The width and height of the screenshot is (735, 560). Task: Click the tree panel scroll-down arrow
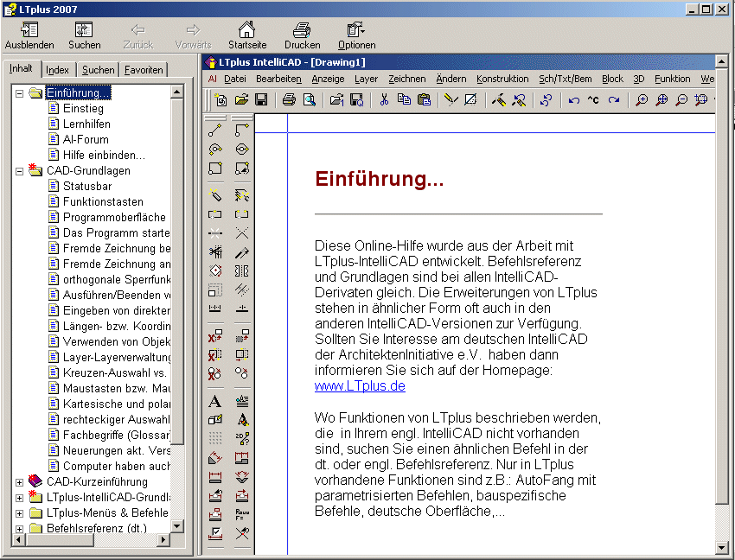tap(176, 526)
